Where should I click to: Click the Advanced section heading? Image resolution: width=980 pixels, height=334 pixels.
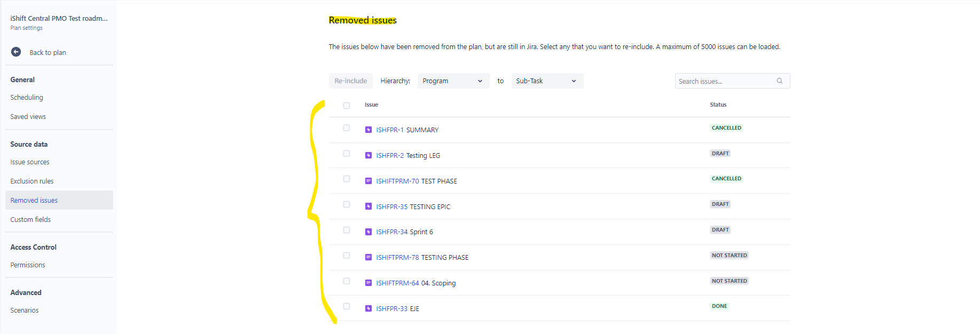point(26,292)
